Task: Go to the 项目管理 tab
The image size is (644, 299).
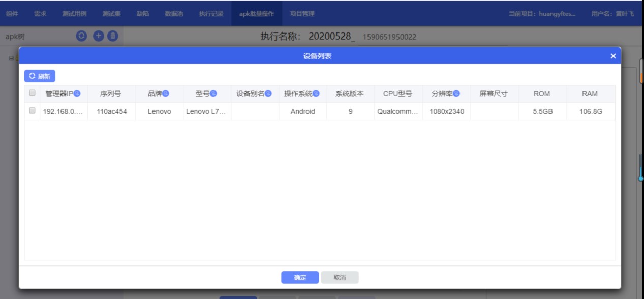Action: point(302,14)
